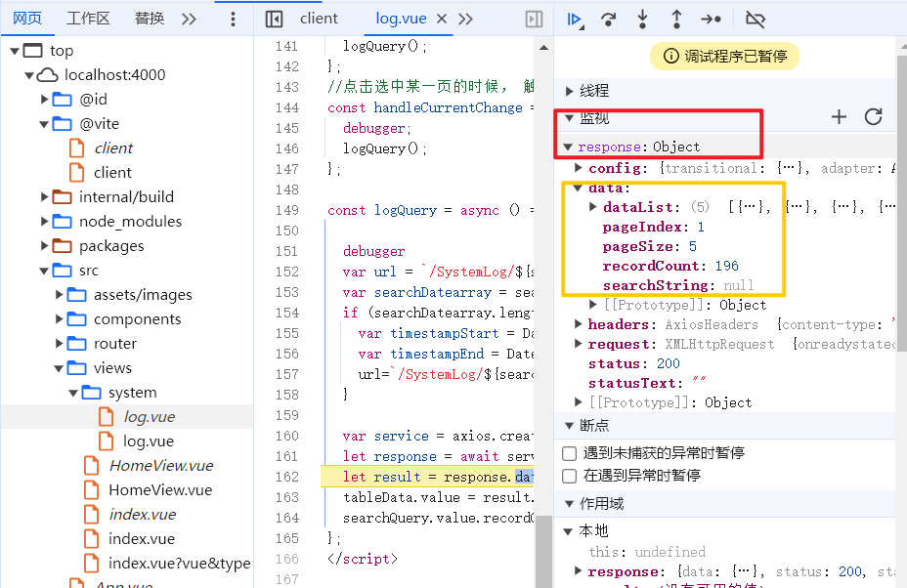Viewport: 907px width, 588px height.
Task: Toggle the debugger sidebar panel
Action: click(534, 20)
